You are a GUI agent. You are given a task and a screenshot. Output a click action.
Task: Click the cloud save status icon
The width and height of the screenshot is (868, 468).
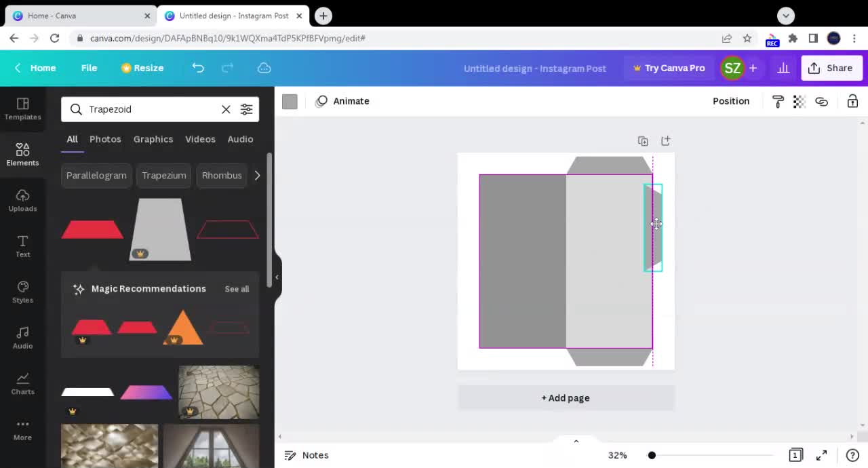[x=264, y=68]
